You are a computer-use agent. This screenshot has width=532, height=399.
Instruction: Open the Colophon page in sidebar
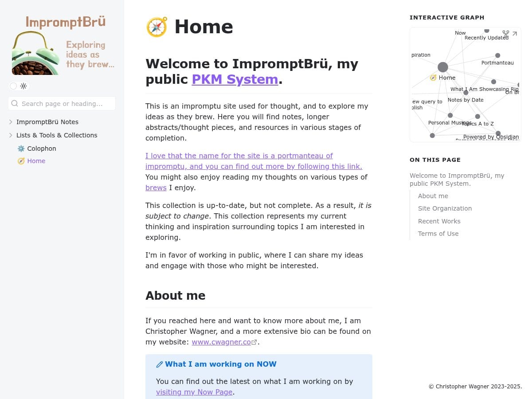[42, 149]
